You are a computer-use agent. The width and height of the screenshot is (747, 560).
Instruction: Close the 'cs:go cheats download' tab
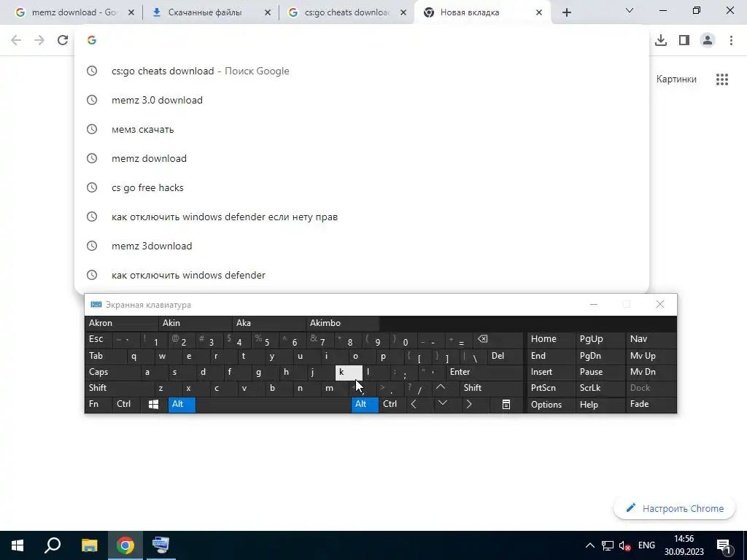403,12
